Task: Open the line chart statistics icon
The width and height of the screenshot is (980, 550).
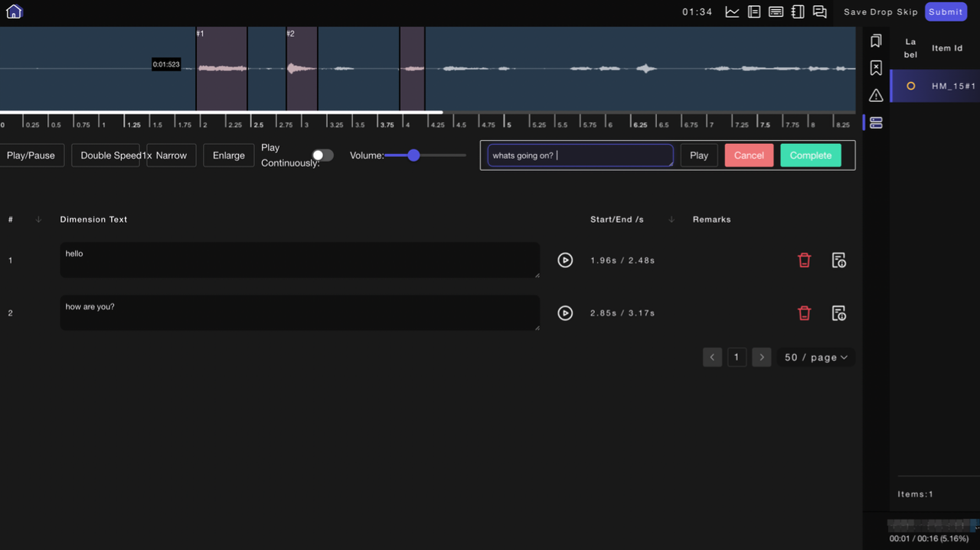Action: click(x=732, y=12)
